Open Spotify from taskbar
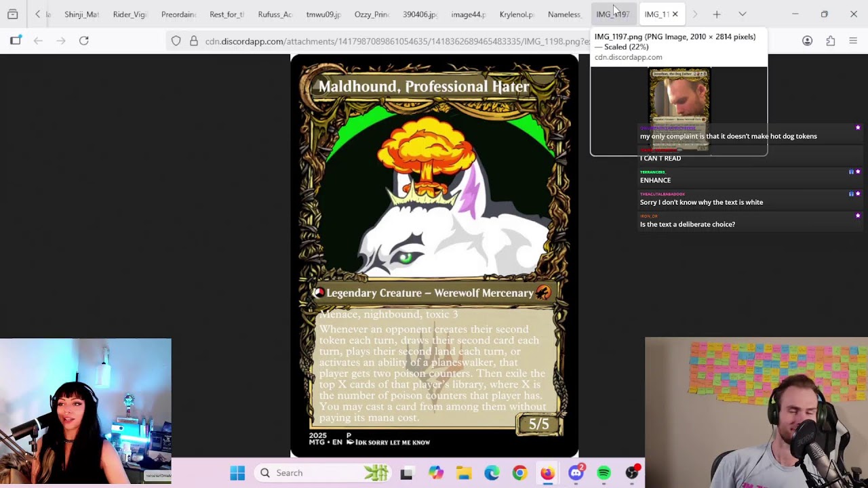The image size is (868, 488). point(604,473)
